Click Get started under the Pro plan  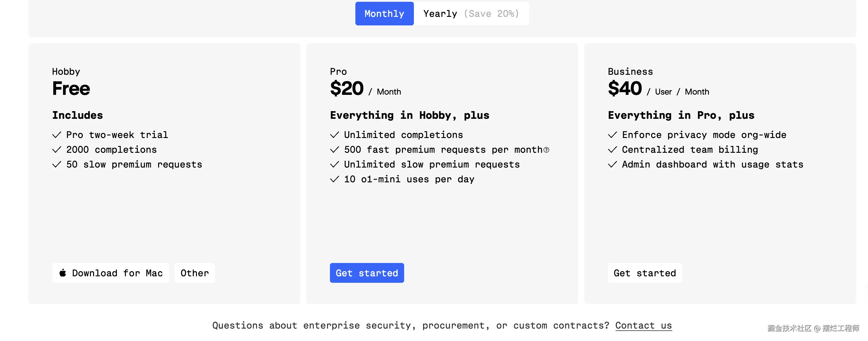click(367, 273)
